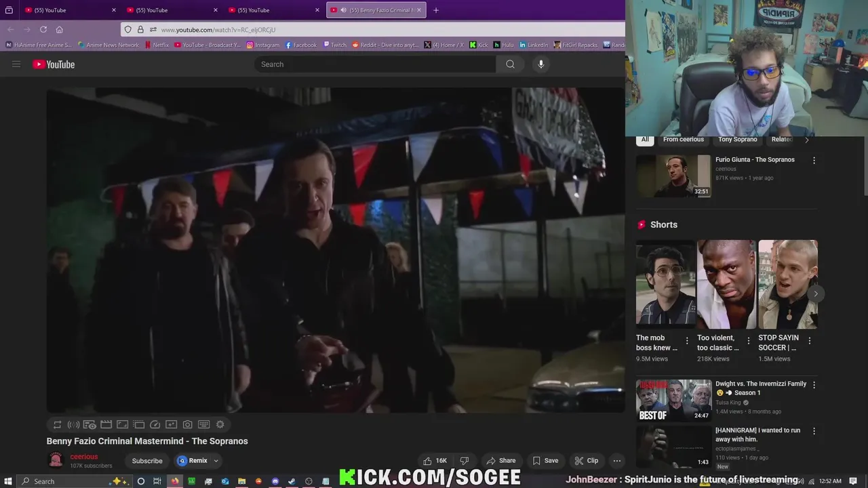Open the Hulu bookmark

(x=504, y=45)
